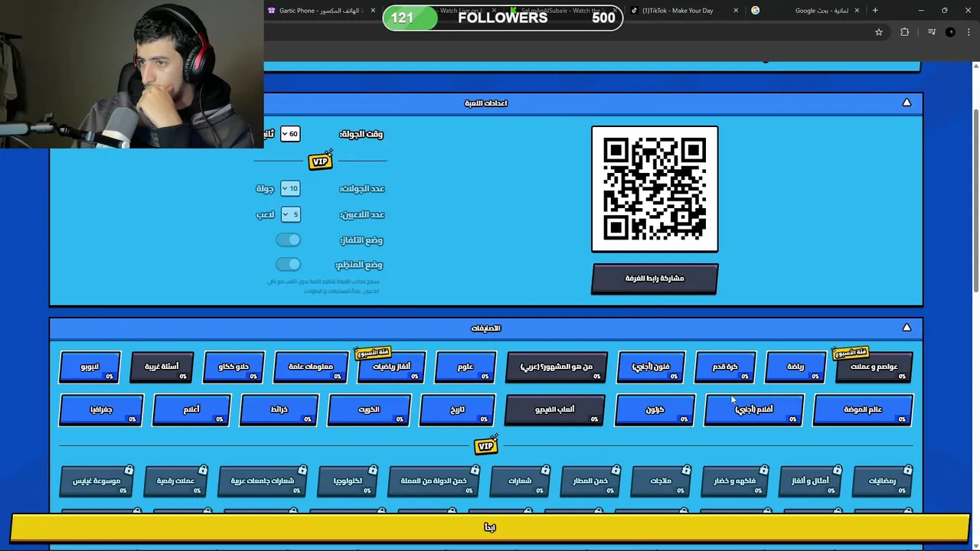
Task: Enable the من هو المشهور (عربي) category
Action: pyautogui.click(x=557, y=367)
